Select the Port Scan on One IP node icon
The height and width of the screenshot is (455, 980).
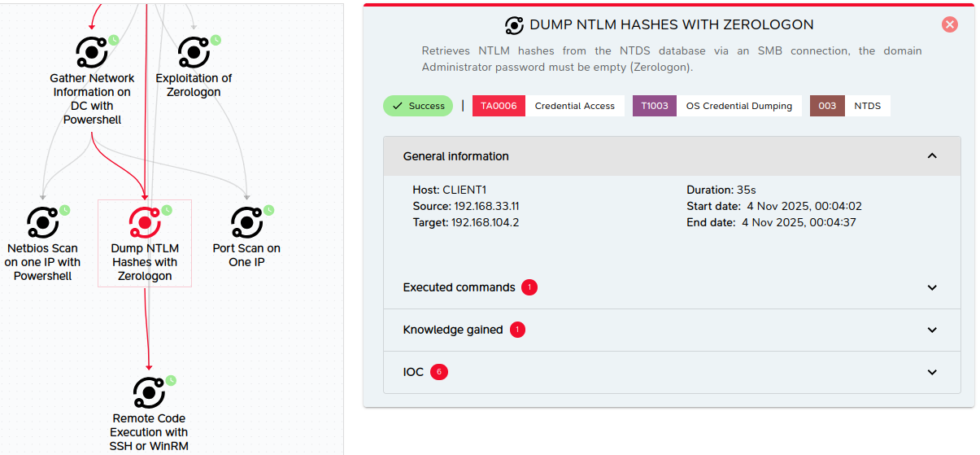pos(246,222)
